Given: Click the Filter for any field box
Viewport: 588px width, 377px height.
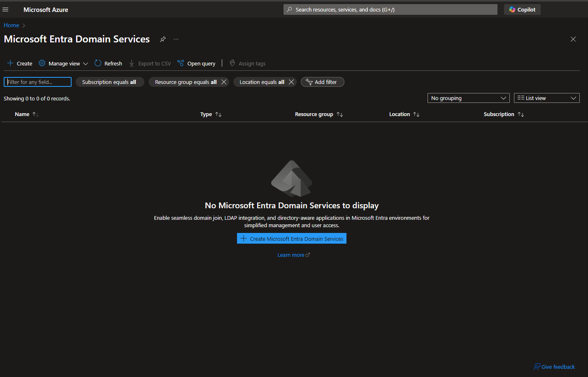Looking at the screenshot, I should pyautogui.click(x=37, y=82).
